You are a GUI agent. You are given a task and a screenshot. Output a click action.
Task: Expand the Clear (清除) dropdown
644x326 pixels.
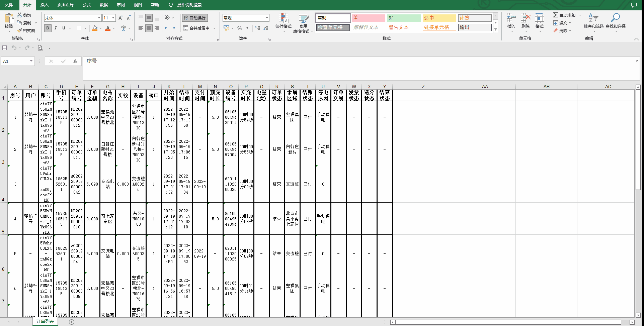570,30
